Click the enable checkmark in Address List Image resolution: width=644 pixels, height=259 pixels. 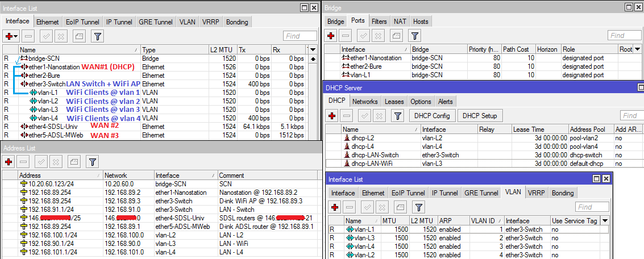pos(41,161)
